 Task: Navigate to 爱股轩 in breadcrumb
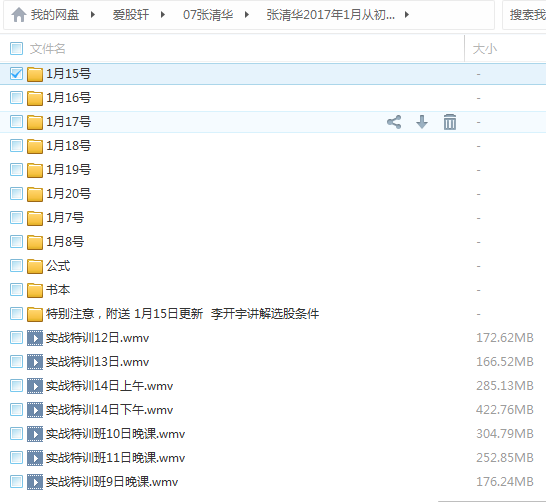tap(131, 15)
